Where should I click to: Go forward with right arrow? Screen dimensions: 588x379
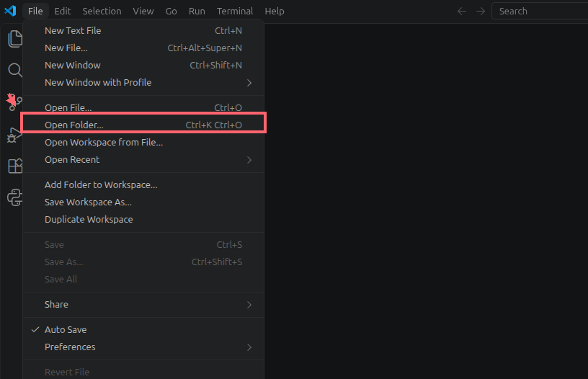pos(481,12)
